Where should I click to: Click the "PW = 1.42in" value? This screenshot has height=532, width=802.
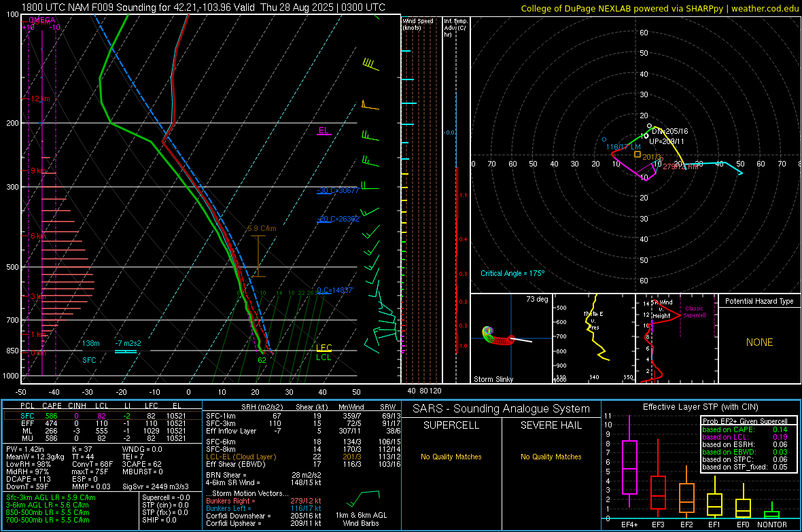point(25,449)
